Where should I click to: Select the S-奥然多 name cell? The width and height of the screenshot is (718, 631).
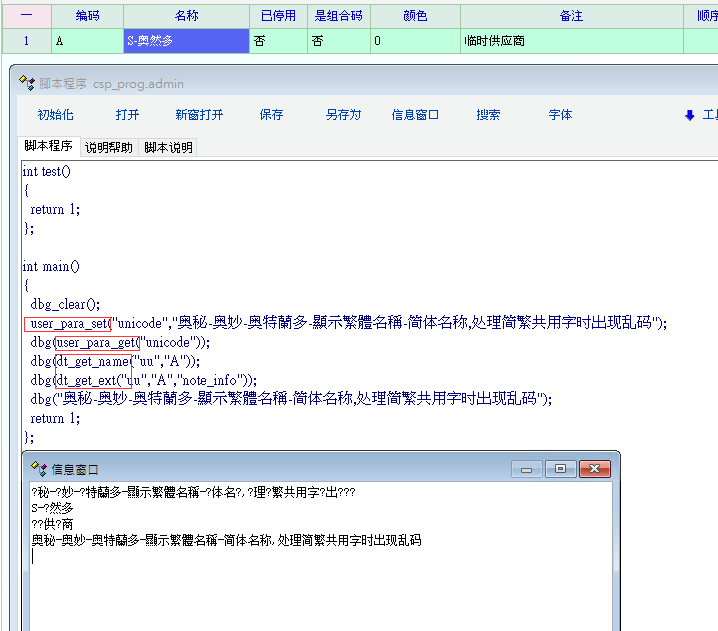tap(186, 41)
